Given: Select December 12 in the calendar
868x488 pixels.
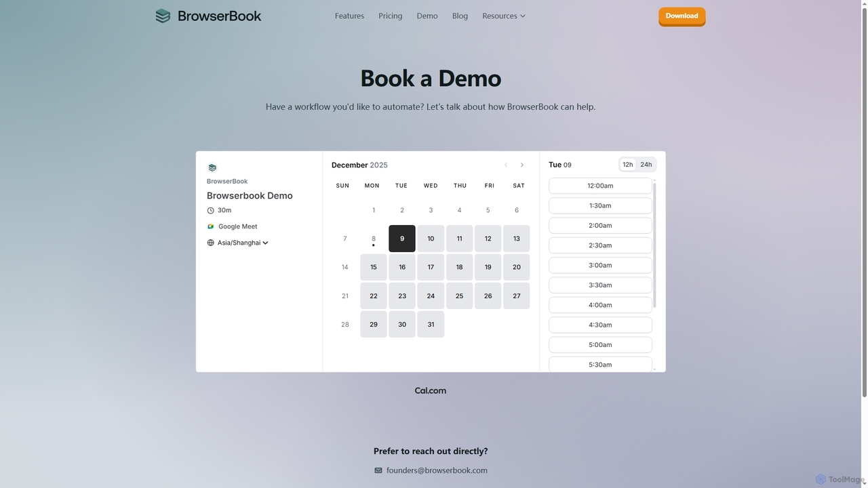Looking at the screenshot, I should tap(488, 239).
